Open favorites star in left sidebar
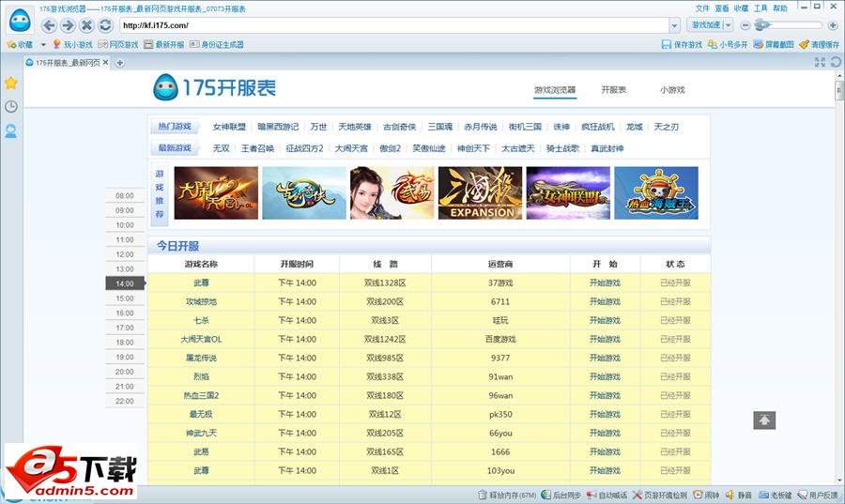Screen dimensions: 845x504 click(x=11, y=83)
